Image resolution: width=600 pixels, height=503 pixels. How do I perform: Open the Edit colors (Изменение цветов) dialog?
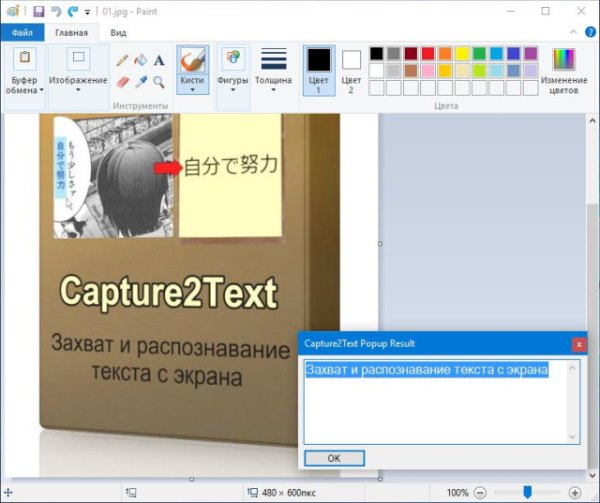(x=564, y=68)
